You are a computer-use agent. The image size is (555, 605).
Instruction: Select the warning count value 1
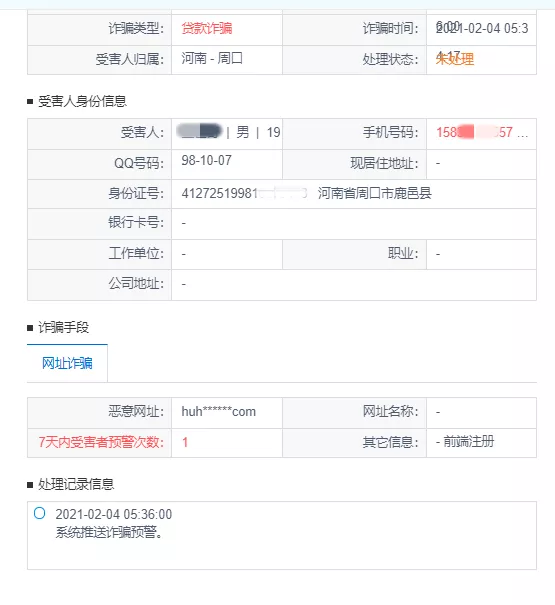(185, 442)
